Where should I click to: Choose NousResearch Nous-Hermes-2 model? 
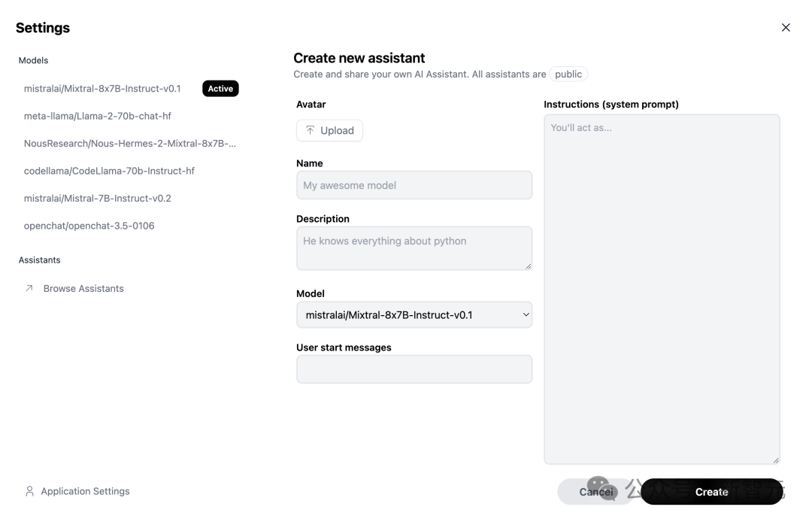click(129, 144)
